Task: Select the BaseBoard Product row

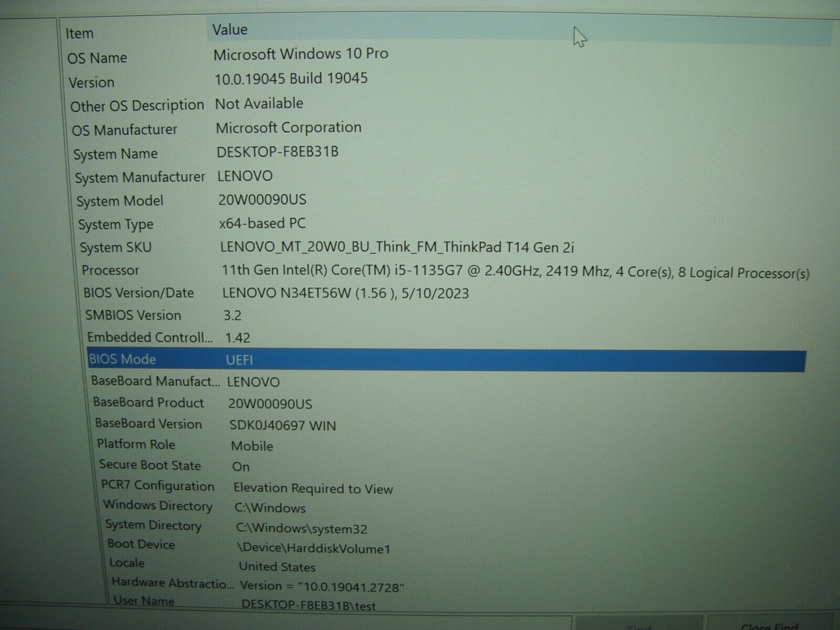Action: tap(446, 403)
